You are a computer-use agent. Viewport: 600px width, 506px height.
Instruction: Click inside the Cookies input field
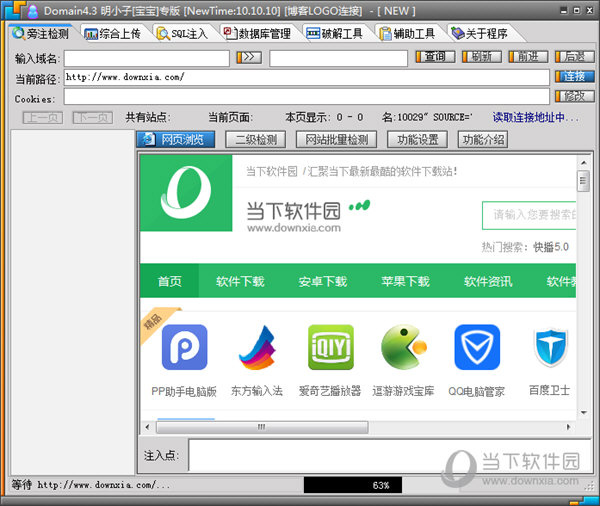[306, 97]
